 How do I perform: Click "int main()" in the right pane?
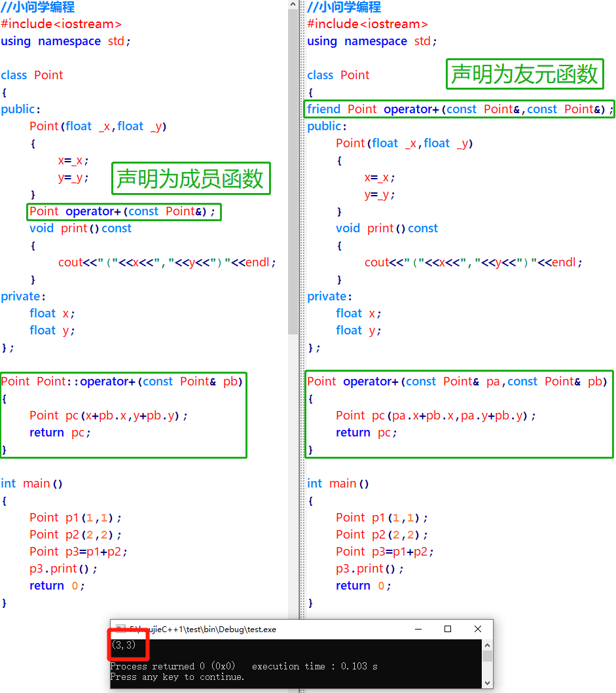click(338, 484)
